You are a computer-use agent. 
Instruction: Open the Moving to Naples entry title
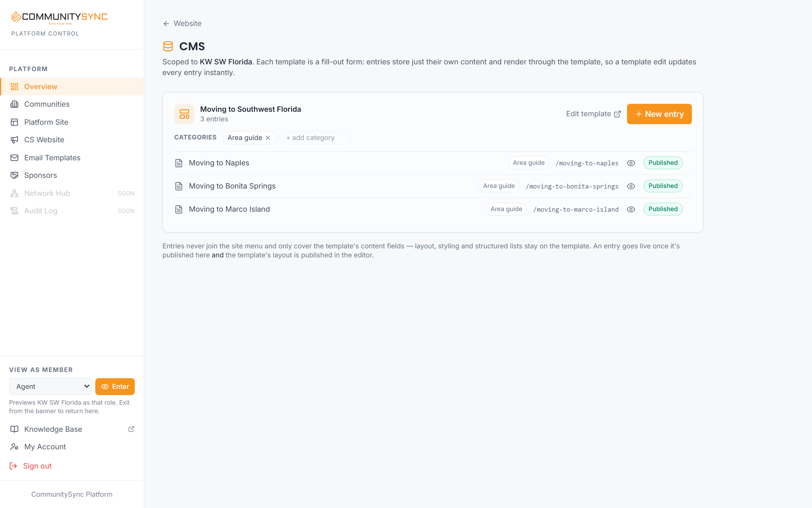pos(219,163)
